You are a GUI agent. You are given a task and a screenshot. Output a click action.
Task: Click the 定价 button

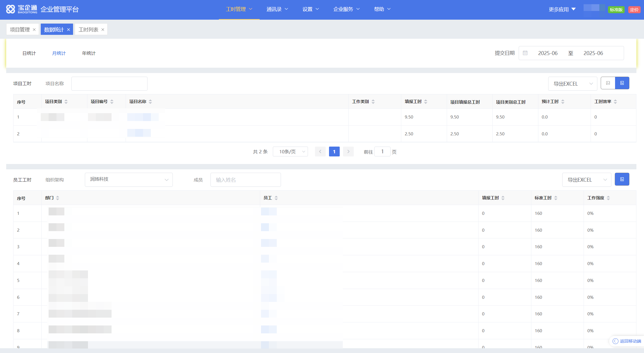[x=634, y=10]
